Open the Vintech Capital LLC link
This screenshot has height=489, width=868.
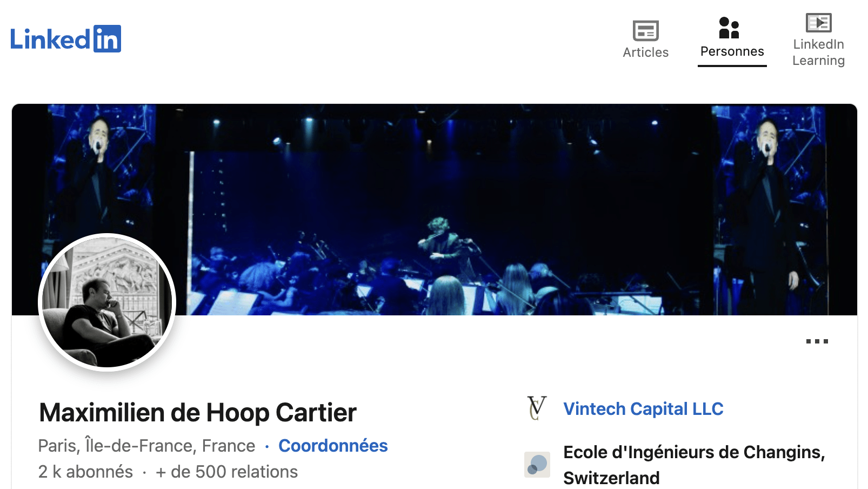643,409
